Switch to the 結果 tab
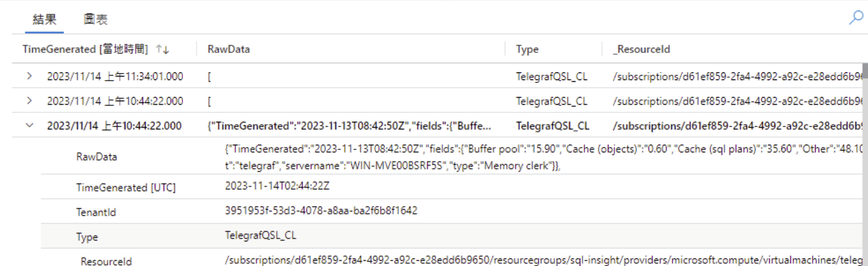The height and width of the screenshot is (266, 868). pyautogui.click(x=45, y=19)
